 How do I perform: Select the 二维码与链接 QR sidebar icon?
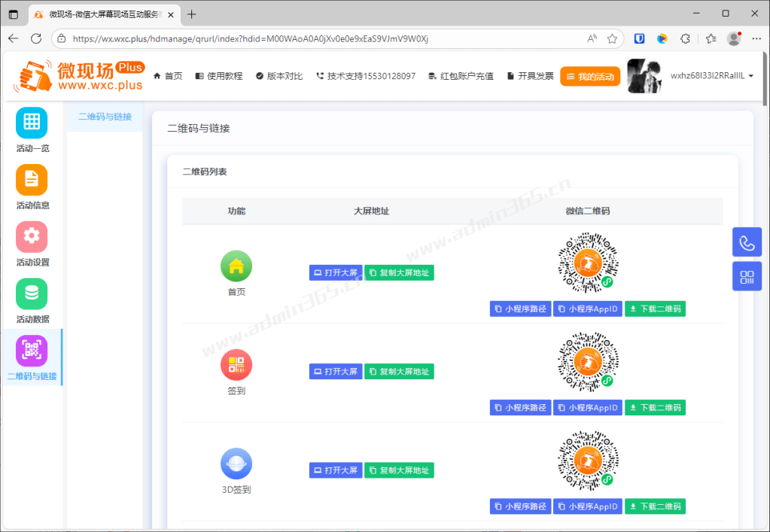pos(32,351)
